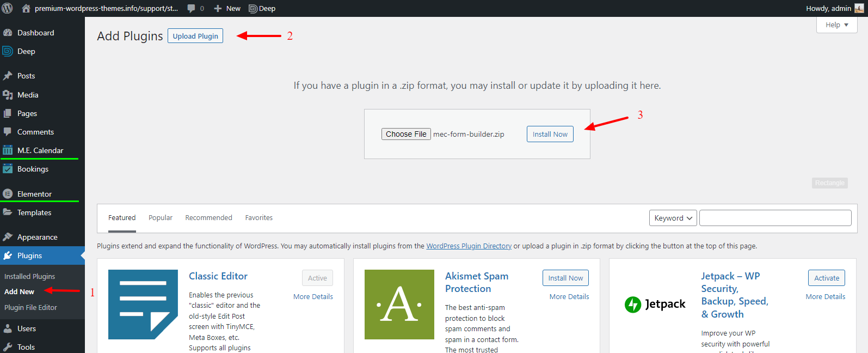
Task: Open the Classic Editor title link
Action: [218, 276]
